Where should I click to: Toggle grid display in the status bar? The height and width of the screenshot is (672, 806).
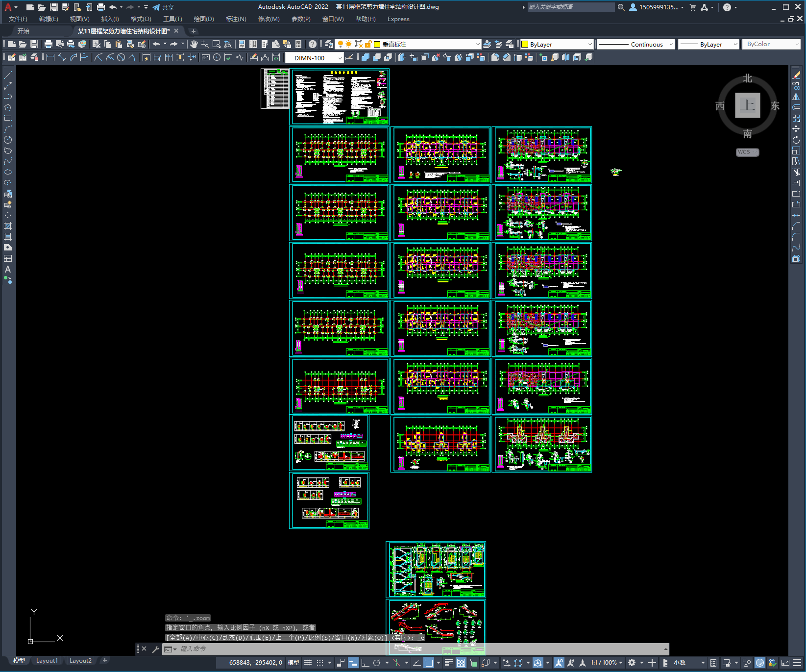pos(308,663)
